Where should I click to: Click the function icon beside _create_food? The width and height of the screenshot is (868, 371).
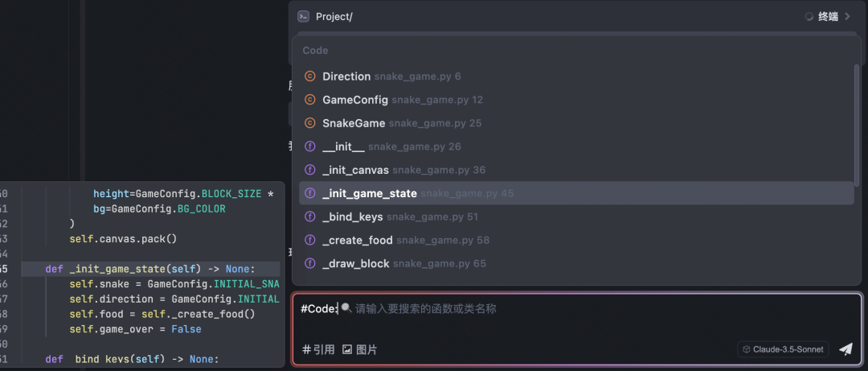click(310, 240)
